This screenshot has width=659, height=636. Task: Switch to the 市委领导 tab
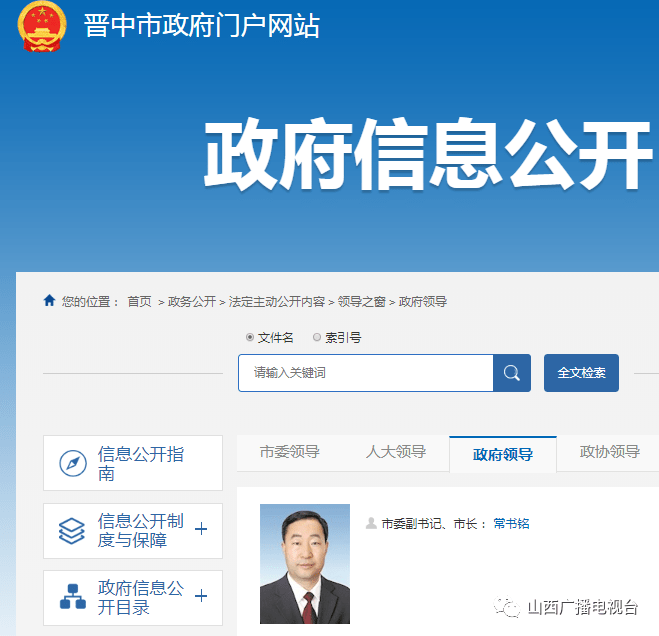(290, 452)
